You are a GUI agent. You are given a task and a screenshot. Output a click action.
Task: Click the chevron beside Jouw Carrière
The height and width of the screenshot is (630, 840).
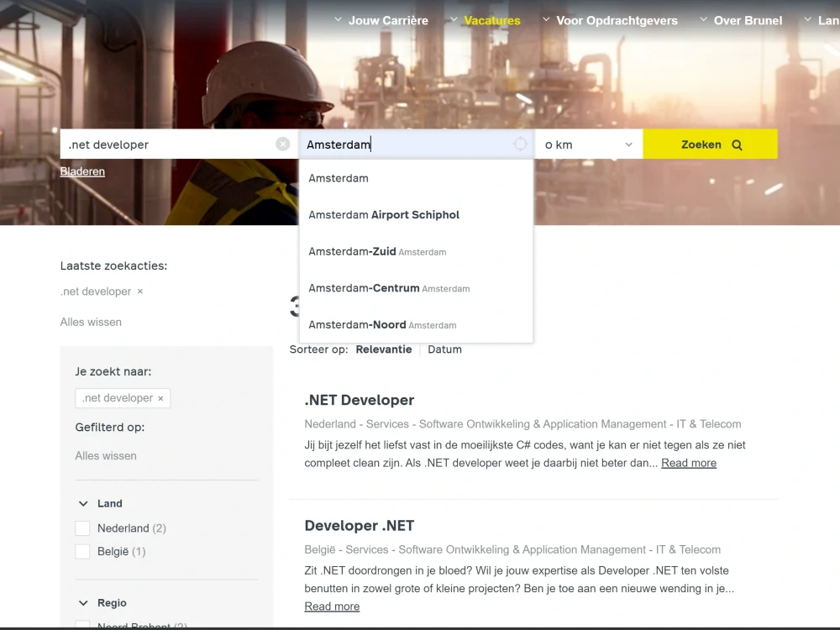pos(338,19)
